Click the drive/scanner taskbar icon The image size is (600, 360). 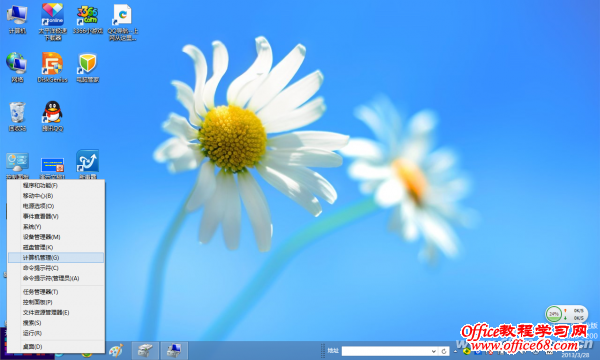[145, 350]
